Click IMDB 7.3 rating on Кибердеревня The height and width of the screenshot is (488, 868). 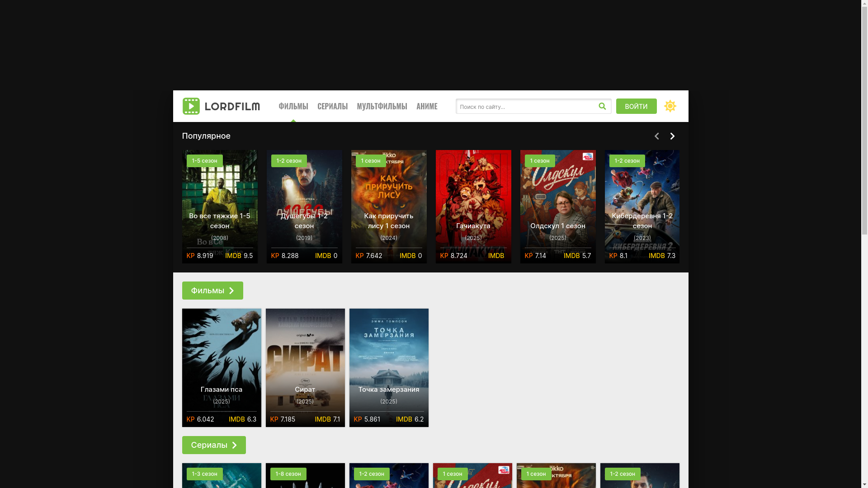pos(662,256)
